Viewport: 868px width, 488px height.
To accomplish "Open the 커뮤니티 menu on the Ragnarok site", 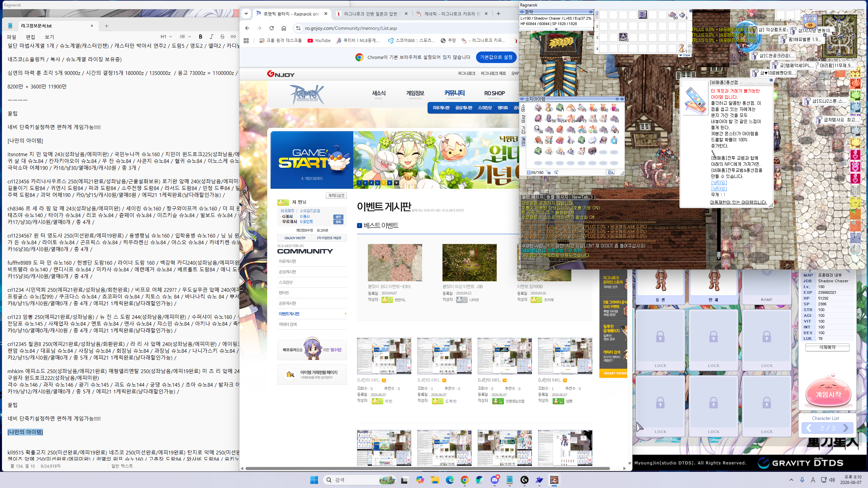I will pyautogui.click(x=454, y=94).
